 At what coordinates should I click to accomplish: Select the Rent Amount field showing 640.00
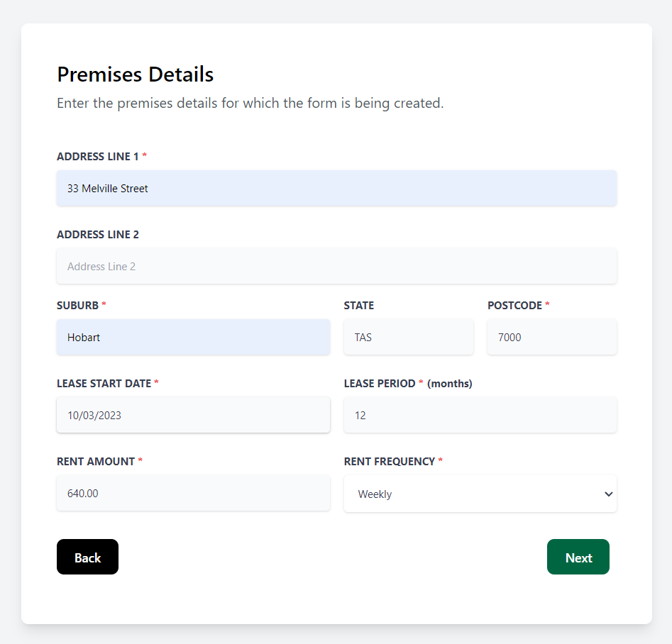[x=193, y=493]
